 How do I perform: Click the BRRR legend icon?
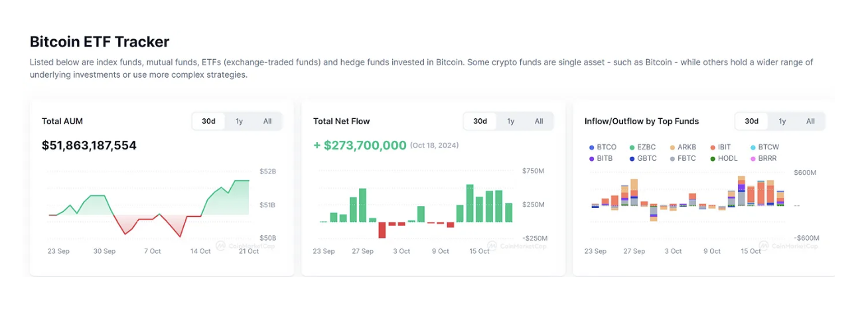753,159
